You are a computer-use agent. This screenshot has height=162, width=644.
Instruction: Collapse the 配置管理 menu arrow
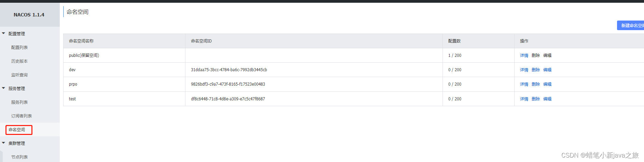pyautogui.click(x=3, y=34)
